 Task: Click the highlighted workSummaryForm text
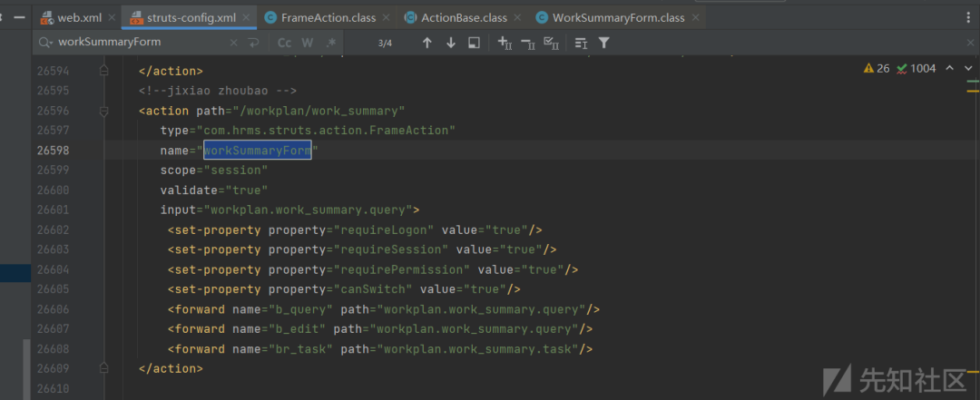point(258,151)
